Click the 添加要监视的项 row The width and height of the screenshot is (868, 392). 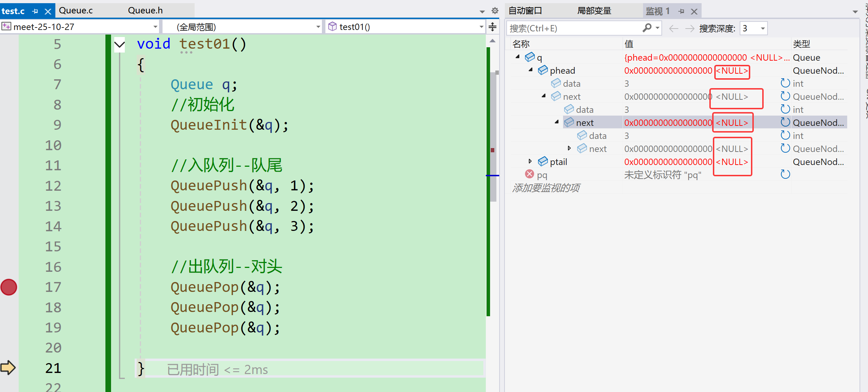(x=546, y=188)
